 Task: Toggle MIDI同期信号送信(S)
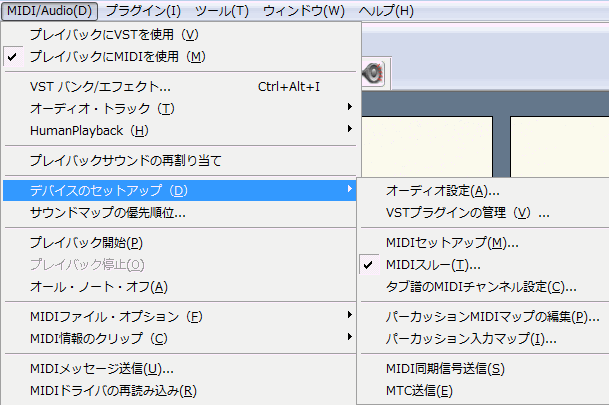484,368
